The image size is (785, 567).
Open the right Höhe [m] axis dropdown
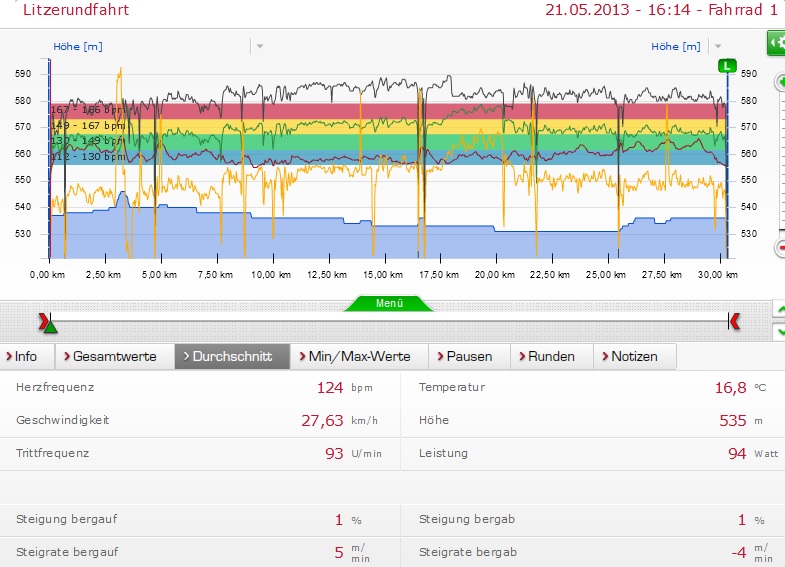tap(717, 46)
